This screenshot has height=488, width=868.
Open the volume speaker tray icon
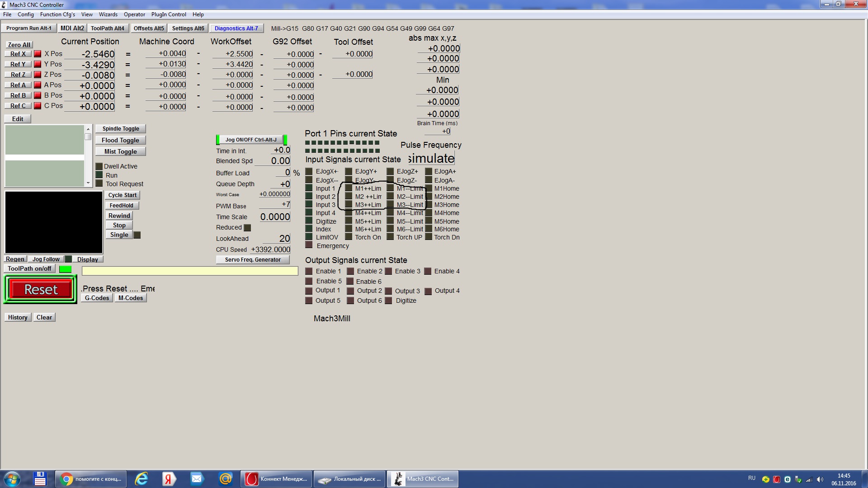[820, 479]
